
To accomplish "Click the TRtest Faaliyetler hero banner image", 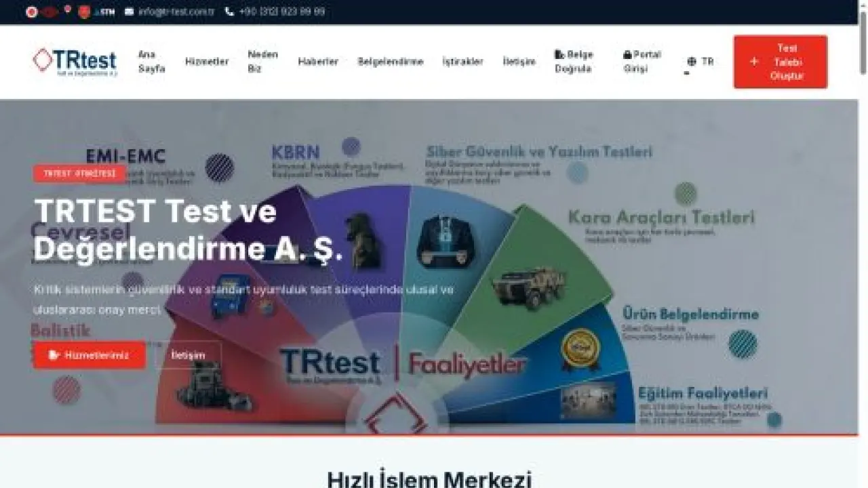I will [x=429, y=267].
